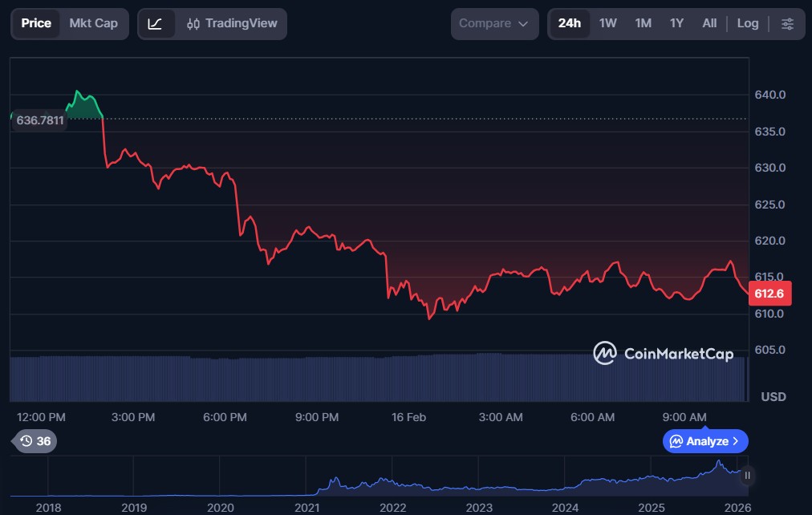Show the 1M time range
Screen dimensions: 812x515
(643, 24)
